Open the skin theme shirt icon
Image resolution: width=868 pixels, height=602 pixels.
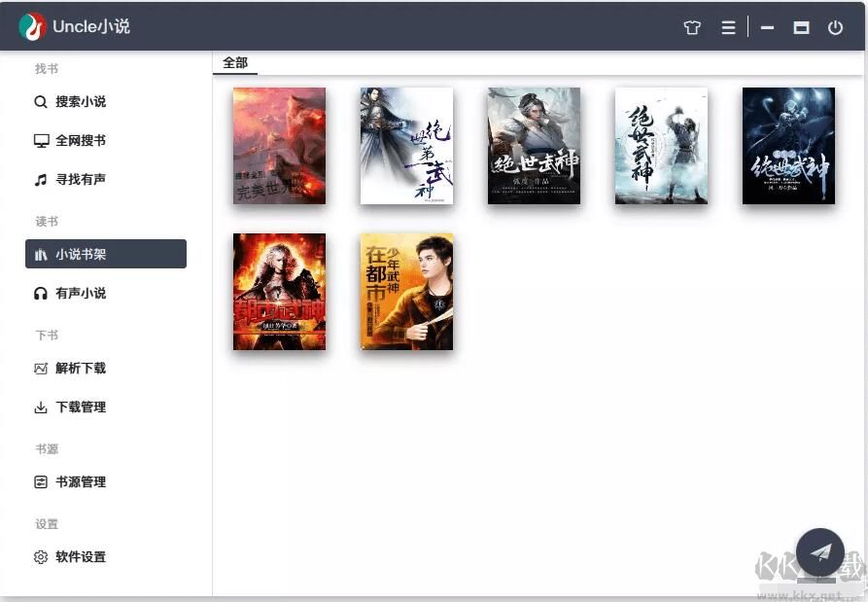click(692, 27)
